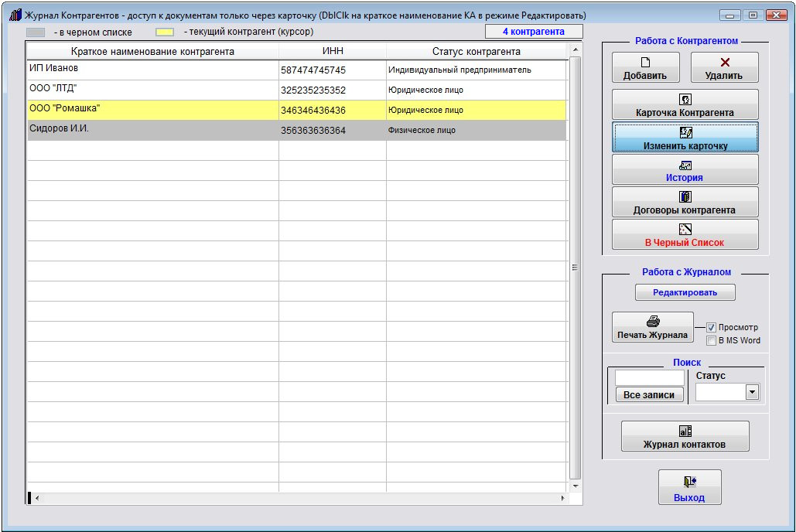Viewport: 796px width, 532px height.
Task: Select blacklisted Сидоров И.И. row
Action: click(x=153, y=130)
